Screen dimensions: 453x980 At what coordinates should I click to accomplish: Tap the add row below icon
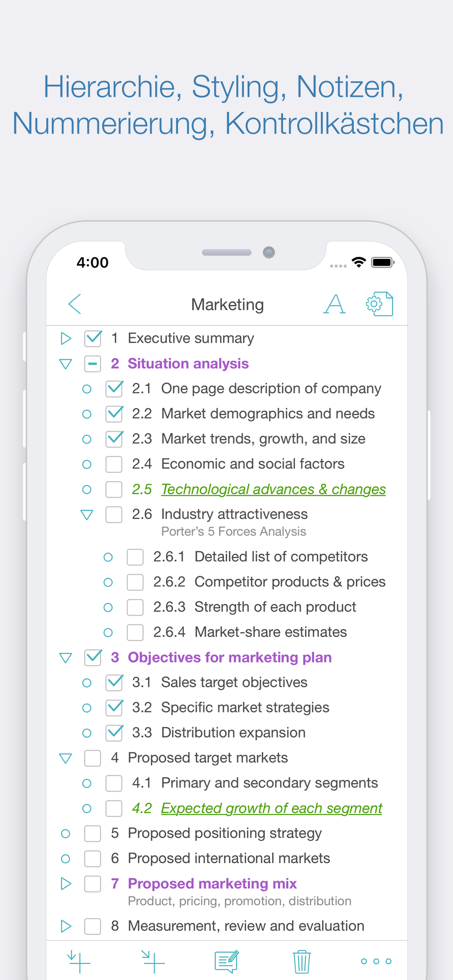pos(79,961)
